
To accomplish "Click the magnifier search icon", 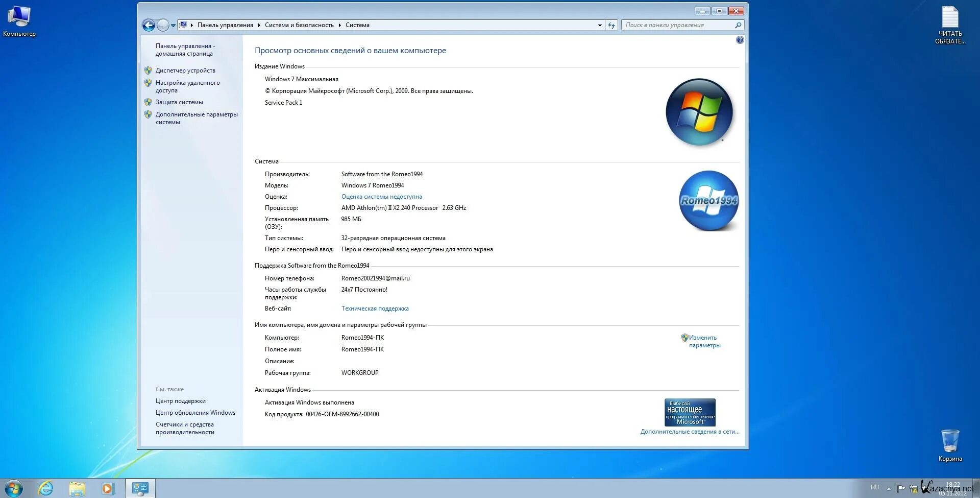I will pos(738,25).
